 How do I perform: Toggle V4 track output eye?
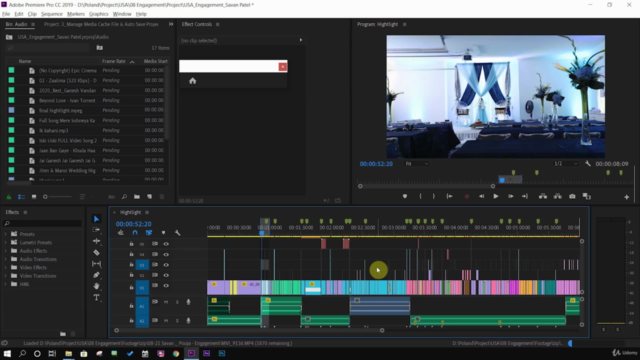(166, 254)
